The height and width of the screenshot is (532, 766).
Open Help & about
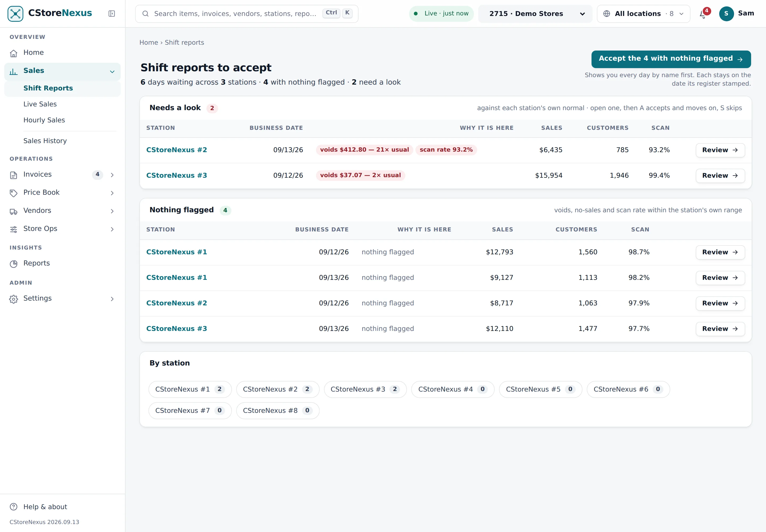[x=62, y=507]
